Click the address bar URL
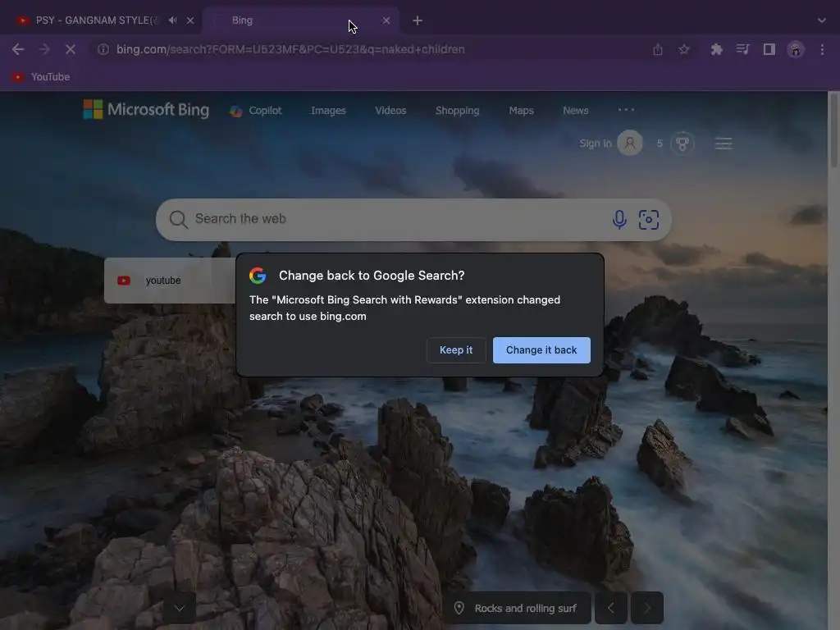 (x=290, y=49)
